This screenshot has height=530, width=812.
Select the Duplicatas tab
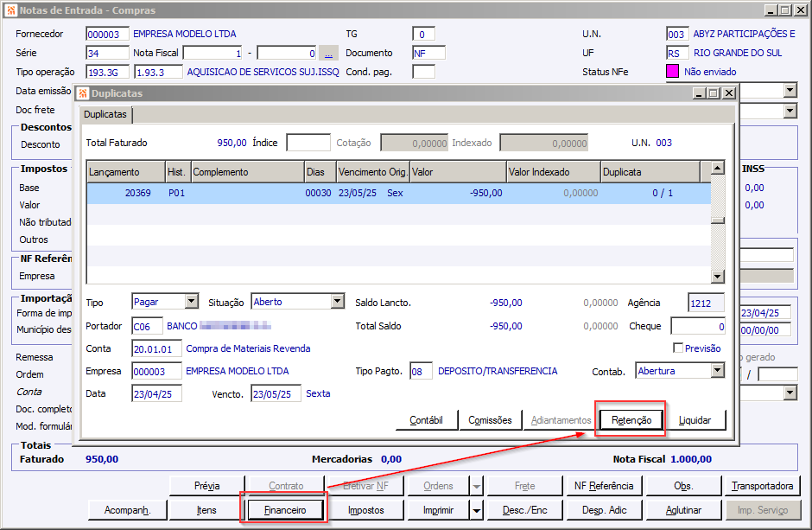pyautogui.click(x=105, y=114)
